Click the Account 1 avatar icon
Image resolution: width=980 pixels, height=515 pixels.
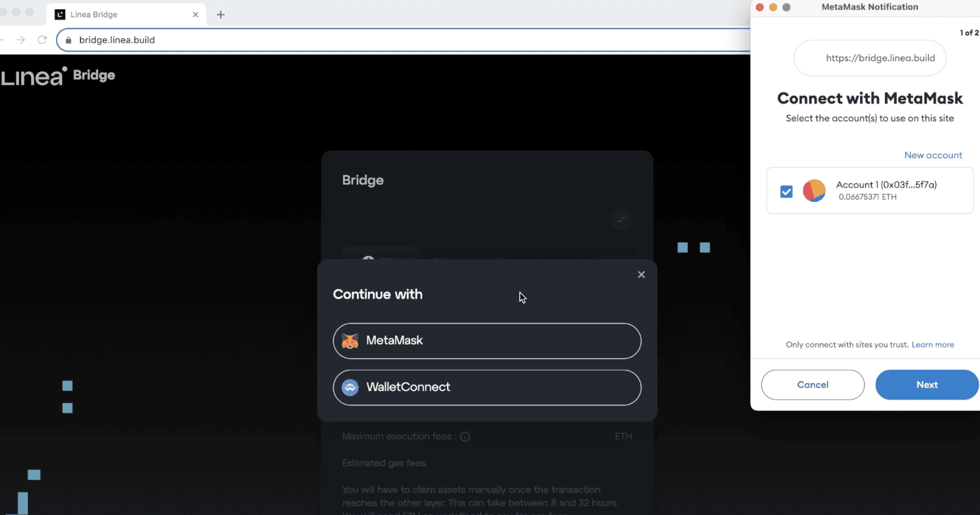(x=814, y=191)
